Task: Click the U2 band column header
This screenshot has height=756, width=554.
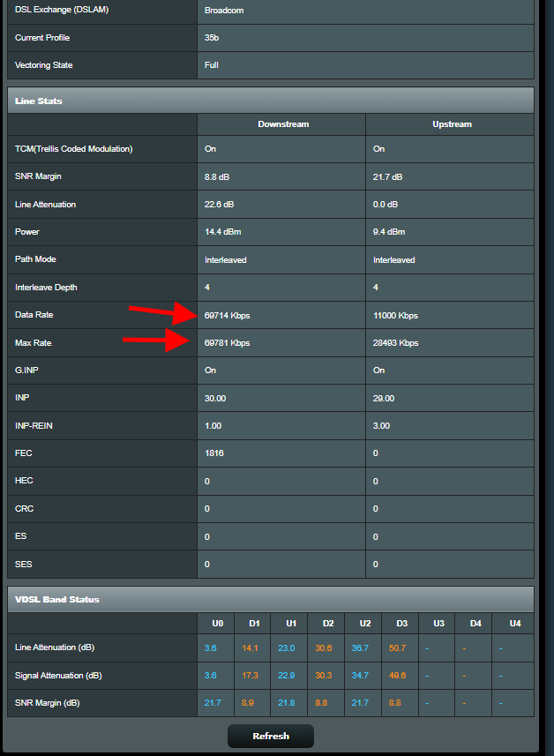Action: (x=365, y=624)
